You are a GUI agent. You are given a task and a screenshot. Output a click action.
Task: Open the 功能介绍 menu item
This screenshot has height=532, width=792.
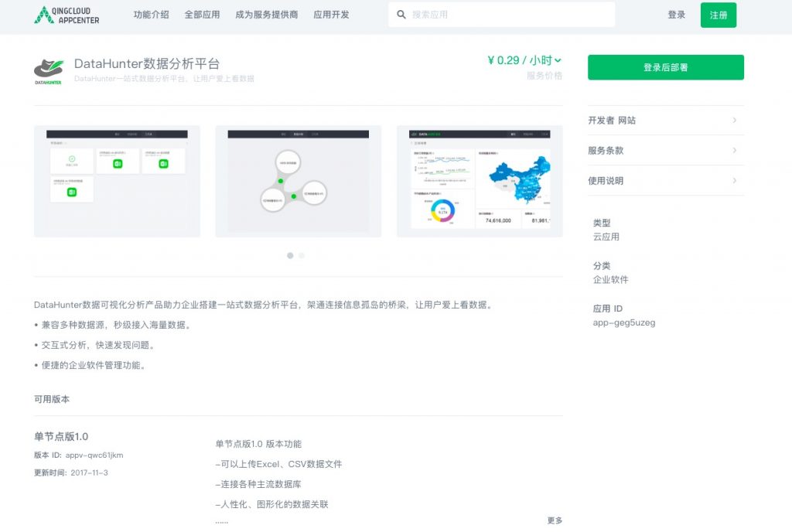pos(151,15)
